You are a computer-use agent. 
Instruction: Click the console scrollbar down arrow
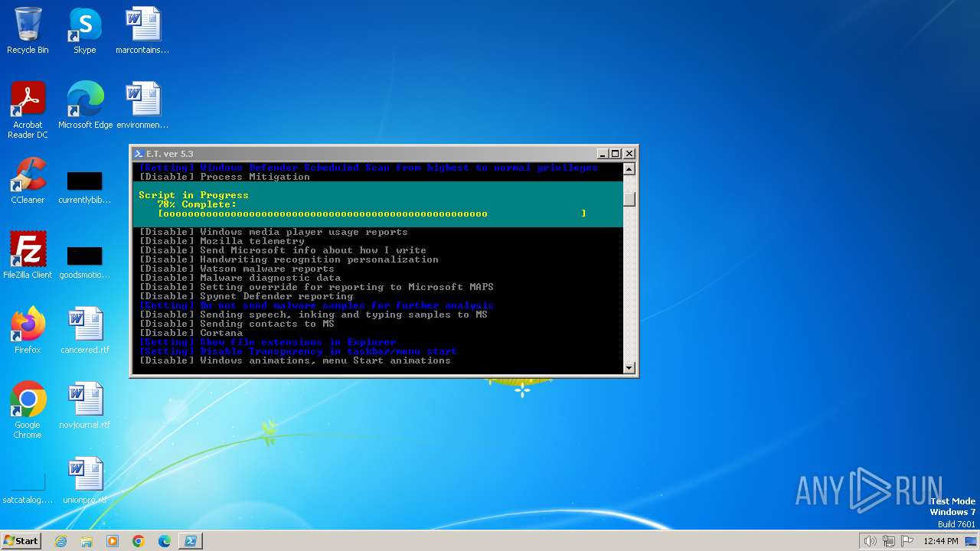pos(629,368)
